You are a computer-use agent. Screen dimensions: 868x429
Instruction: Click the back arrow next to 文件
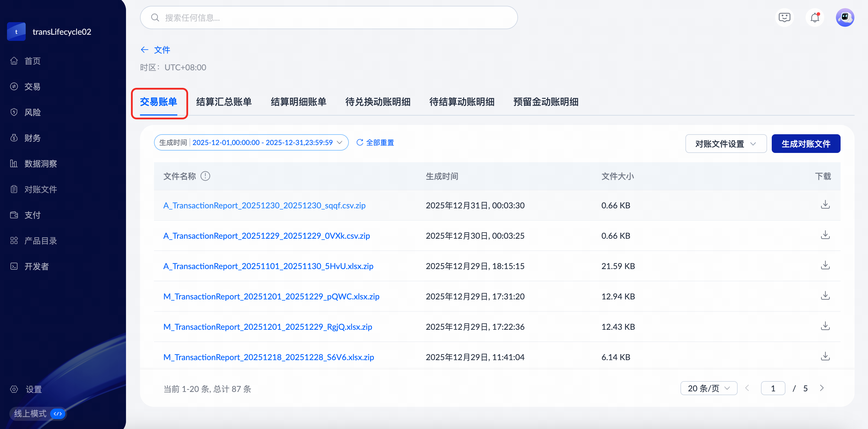[x=145, y=50]
